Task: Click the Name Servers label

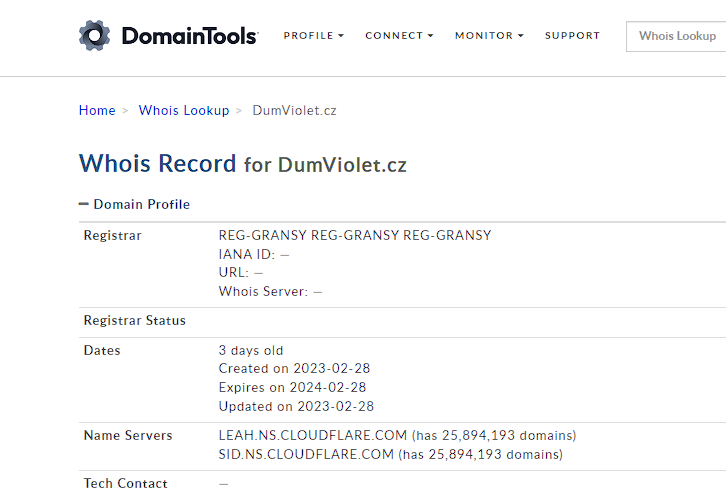Action: coord(128,435)
